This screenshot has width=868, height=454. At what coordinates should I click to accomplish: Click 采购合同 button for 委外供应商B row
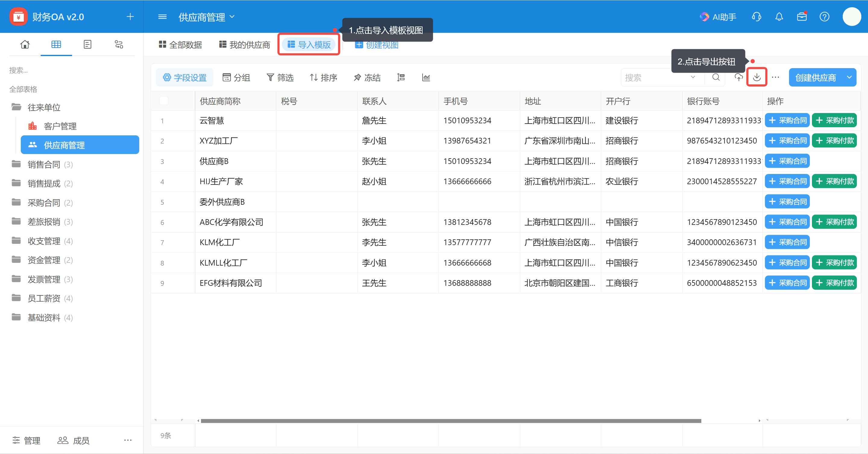(x=787, y=202)
